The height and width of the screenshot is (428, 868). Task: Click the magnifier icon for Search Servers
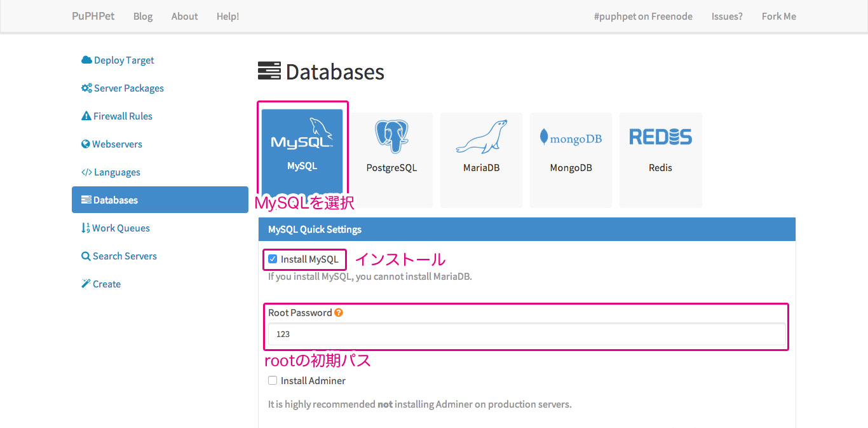[x=86, y=256]
